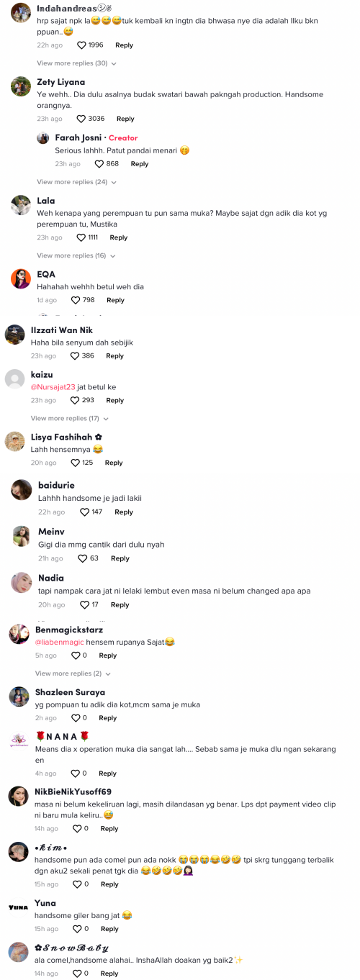360x980 pixels.
Task: Toggle like on Meinv's comment
Action: click(83, 558)
